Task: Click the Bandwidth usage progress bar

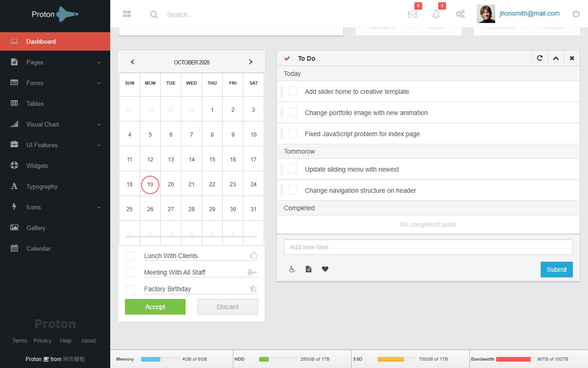Action: 515,359
